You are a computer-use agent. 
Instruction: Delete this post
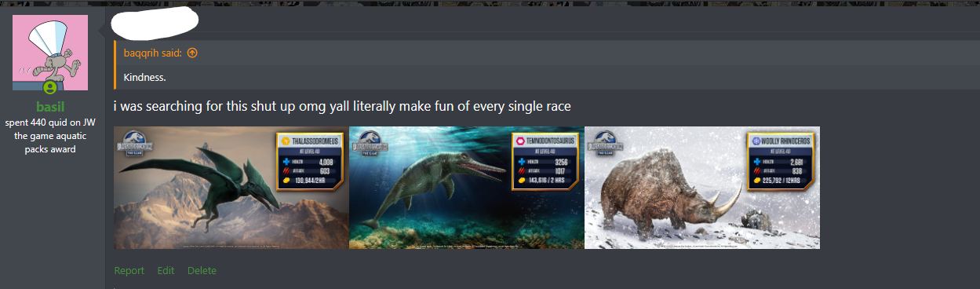pos(202,270)
